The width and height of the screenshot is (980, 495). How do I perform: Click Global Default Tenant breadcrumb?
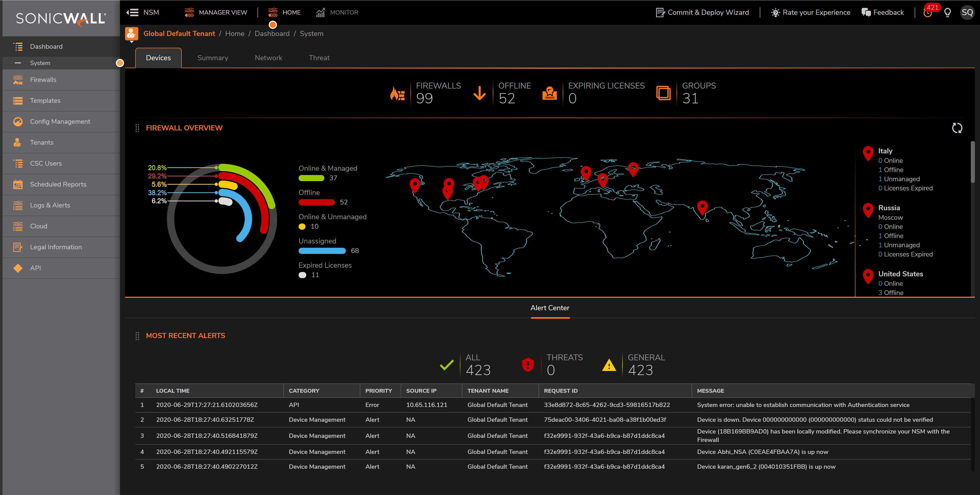coord(179,34)
